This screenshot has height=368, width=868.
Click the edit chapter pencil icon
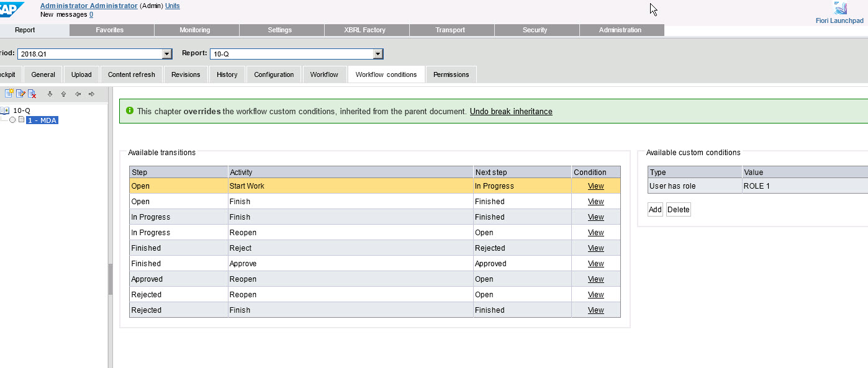(x=20, y=94)
